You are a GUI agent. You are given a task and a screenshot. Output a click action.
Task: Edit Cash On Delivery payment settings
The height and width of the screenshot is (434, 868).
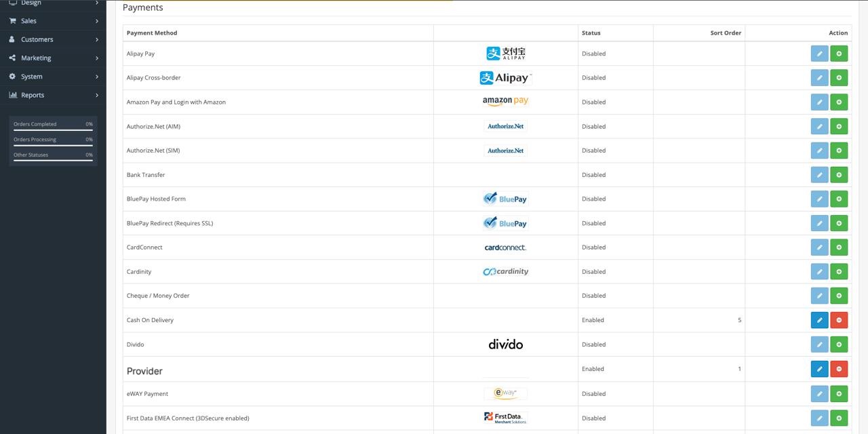[819, 320]
